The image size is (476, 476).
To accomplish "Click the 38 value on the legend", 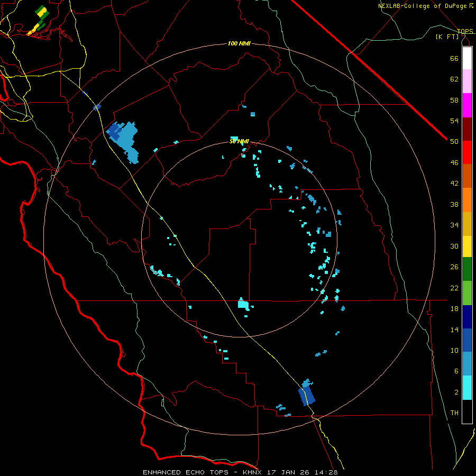I will [454, 204].
